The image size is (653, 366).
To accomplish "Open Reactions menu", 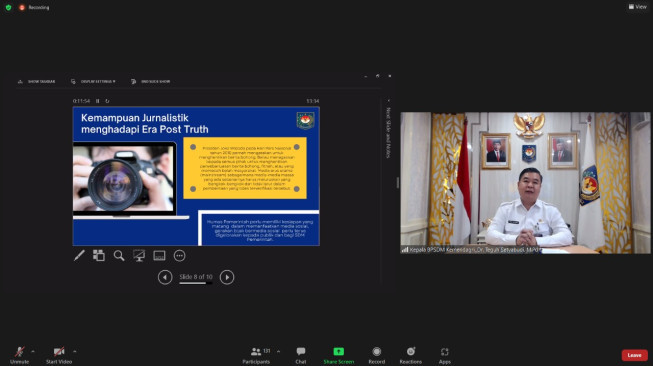I will click(411, 355).
